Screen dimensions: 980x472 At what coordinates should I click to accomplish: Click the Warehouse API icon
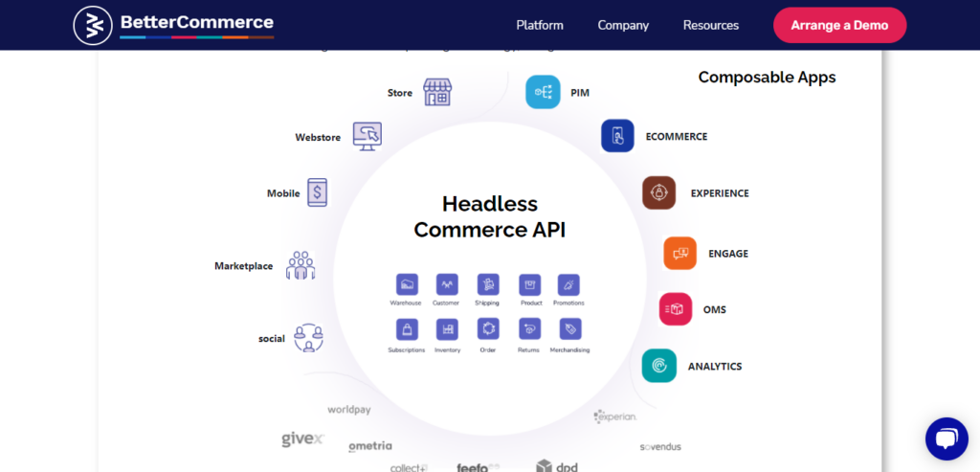click(406, 284)
